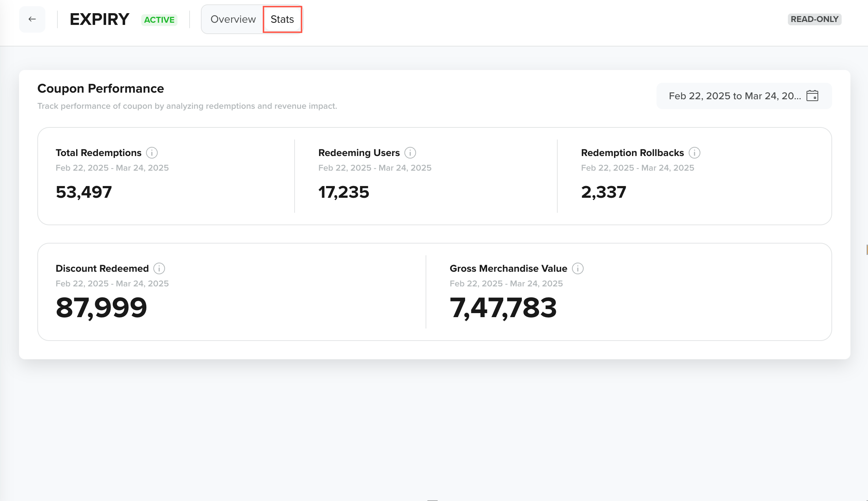The height and width of the screenshot is (501, 868).
Task: Click the 87,999 discount redeemed figure
Action: (101, 308)
